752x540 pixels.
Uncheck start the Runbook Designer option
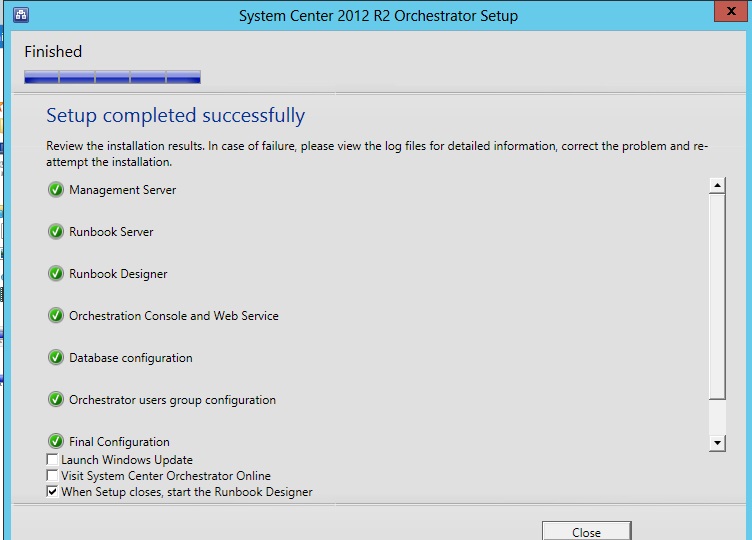[x=52, y=492]
